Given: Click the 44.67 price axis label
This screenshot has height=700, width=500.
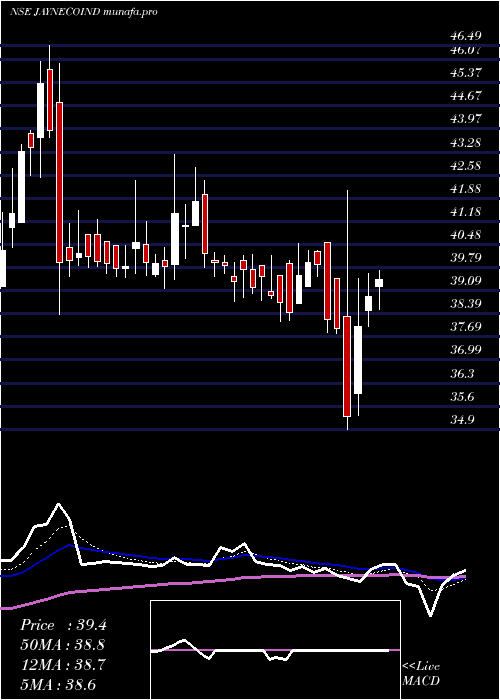Looking at the screenshot, I should [x=466, y=96].
